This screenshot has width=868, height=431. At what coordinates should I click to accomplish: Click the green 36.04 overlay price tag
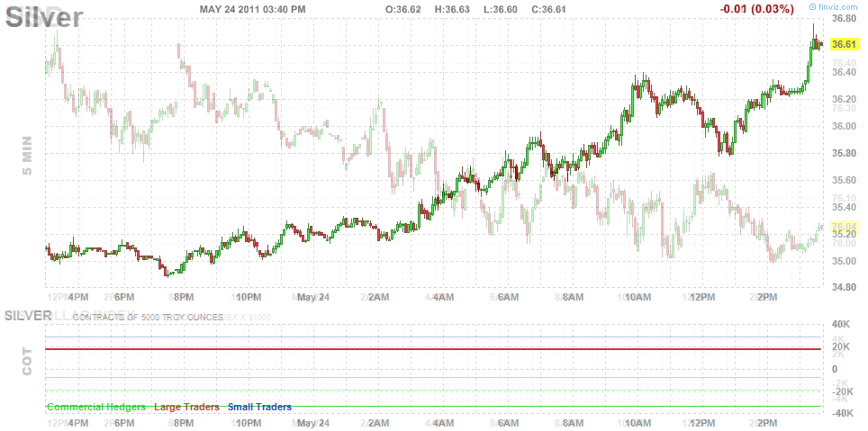coord(843,227)
